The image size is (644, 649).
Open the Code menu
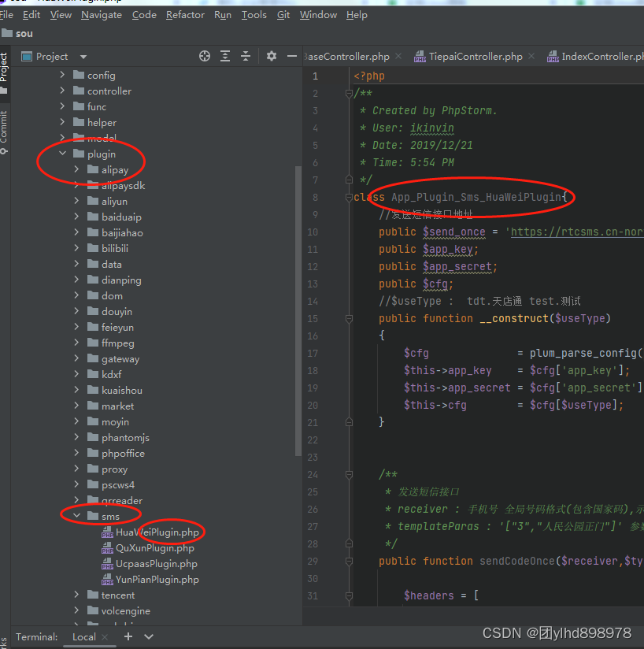point(144,15)
